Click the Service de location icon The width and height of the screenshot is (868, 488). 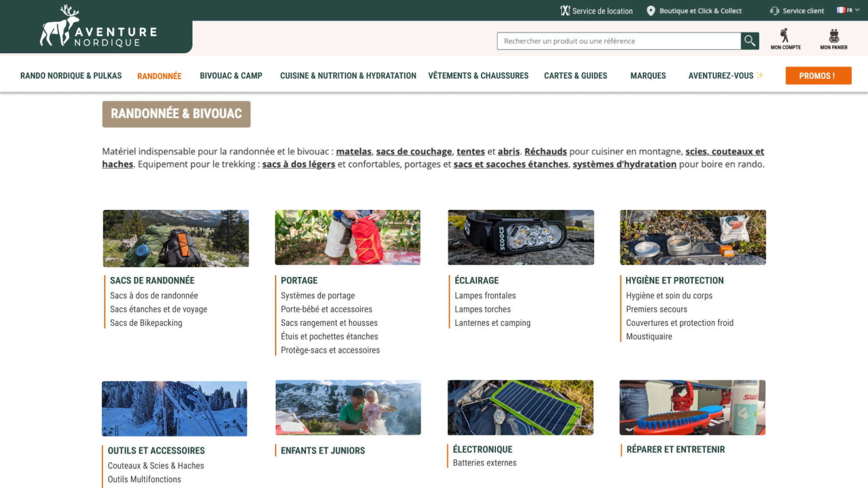[565, 11]
